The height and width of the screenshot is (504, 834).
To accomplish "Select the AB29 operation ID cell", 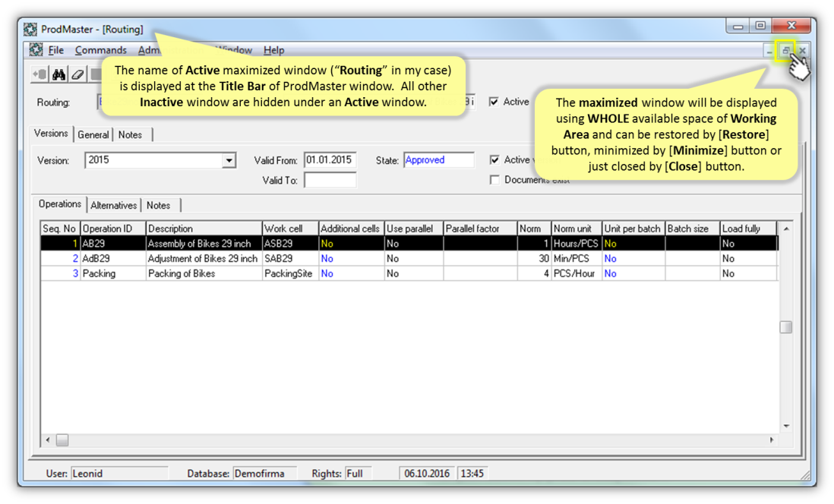I will [x=112, y=244].
